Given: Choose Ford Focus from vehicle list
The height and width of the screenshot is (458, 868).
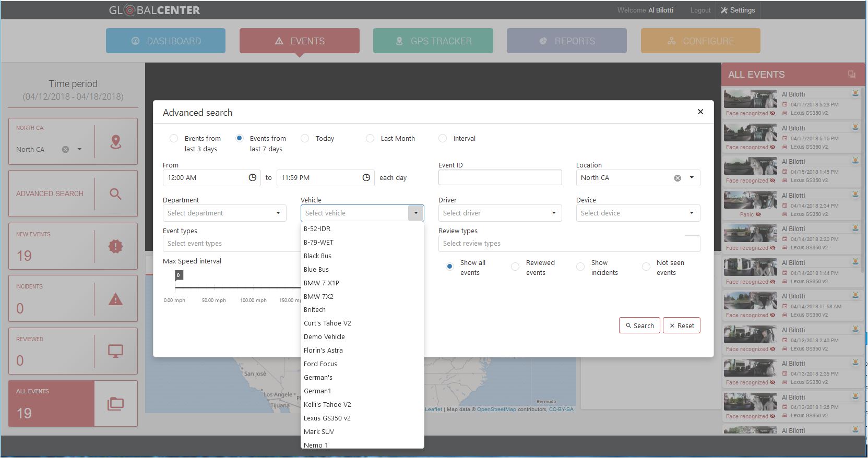Looking at the screenshot, I should point(362,364).
